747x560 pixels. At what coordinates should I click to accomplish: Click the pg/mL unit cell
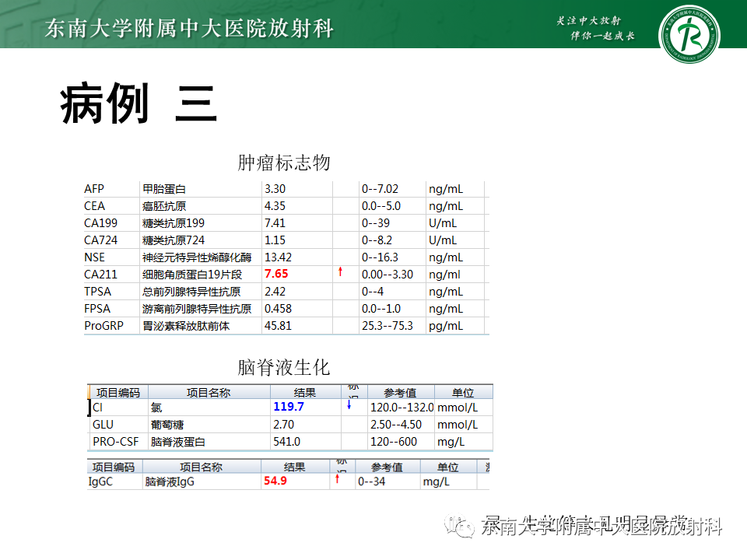pyautogui.click(x=446, y=326)
